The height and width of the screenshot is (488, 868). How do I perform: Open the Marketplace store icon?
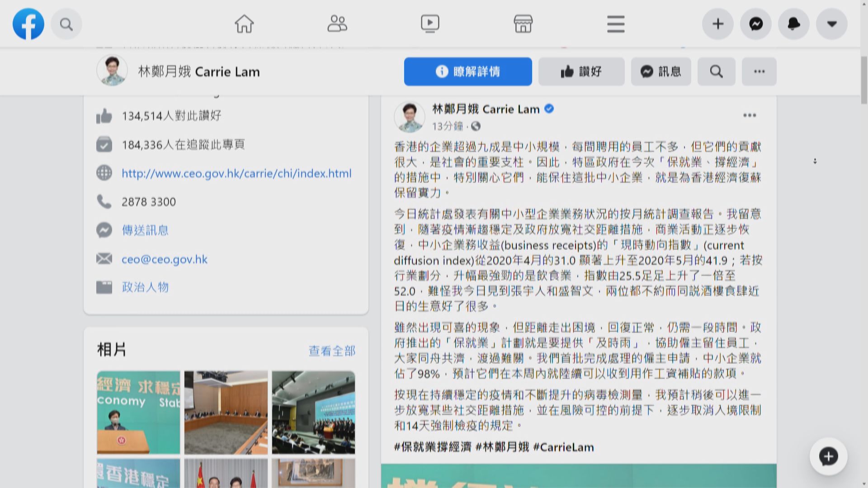point(523,24)
